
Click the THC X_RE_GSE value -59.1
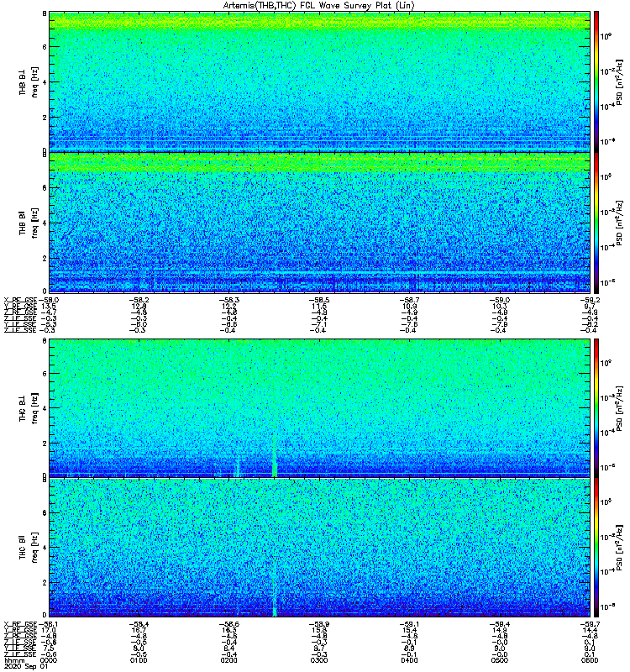[x=409, y=624]
